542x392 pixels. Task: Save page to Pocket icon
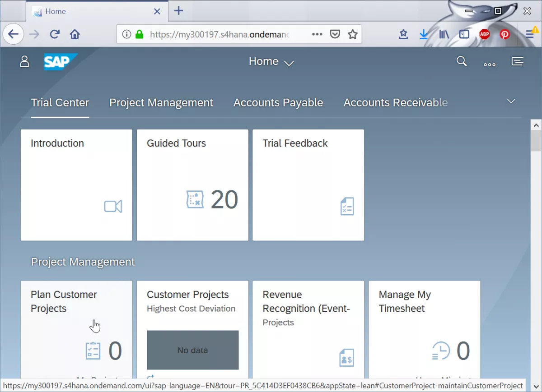click(335, 34)
